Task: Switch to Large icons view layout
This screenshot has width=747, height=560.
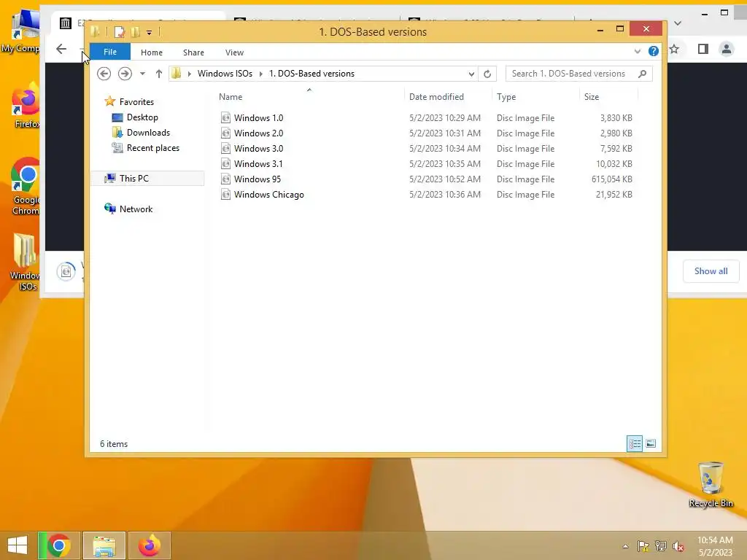Action: [650, 443]
